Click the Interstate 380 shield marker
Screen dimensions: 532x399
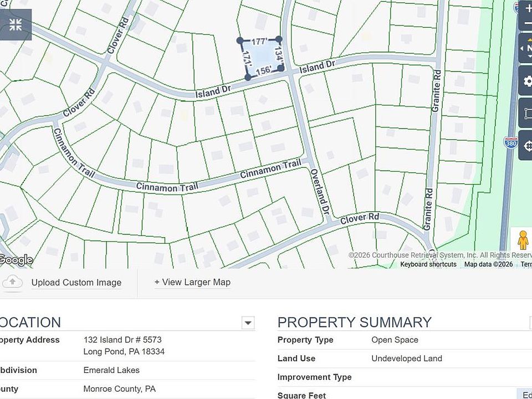(510, 142)
